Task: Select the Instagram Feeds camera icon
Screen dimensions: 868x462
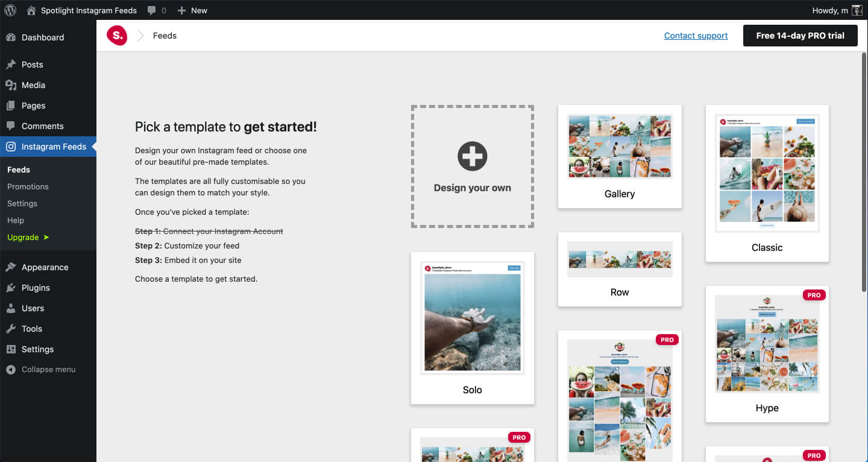Action: [12, 146]
